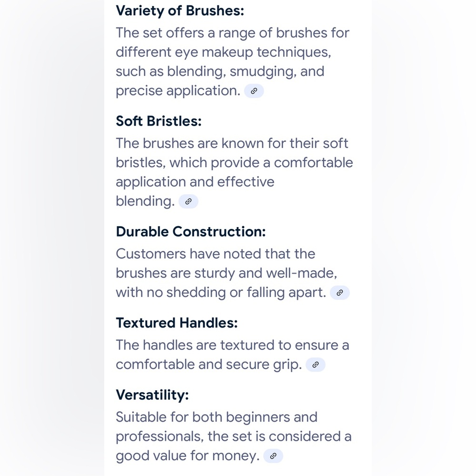Click the text 'The brushes are known for their soft'
The height and width of the screenshot is (476, 476).
232,143
